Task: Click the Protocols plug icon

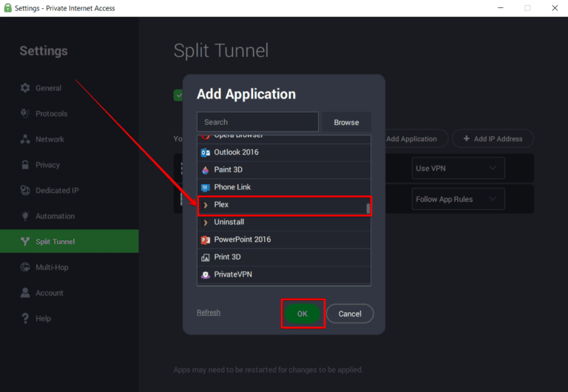Action: (25, 113)
